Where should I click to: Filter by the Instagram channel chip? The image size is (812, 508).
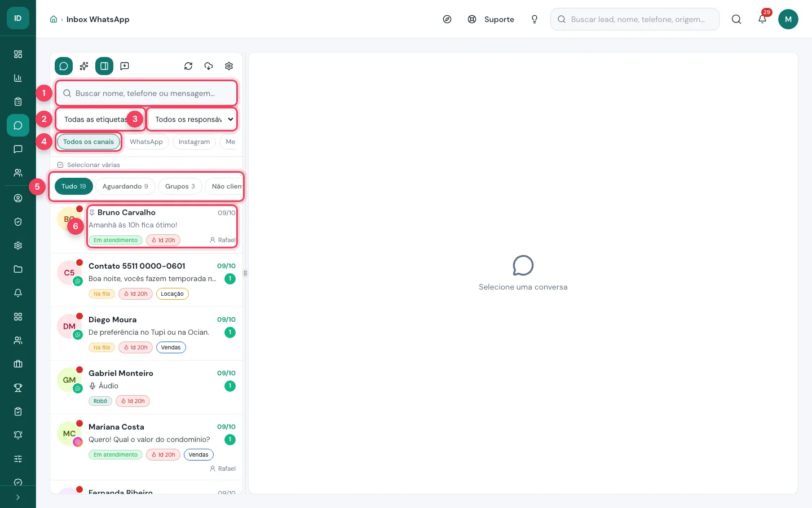(x=194, y=142)
